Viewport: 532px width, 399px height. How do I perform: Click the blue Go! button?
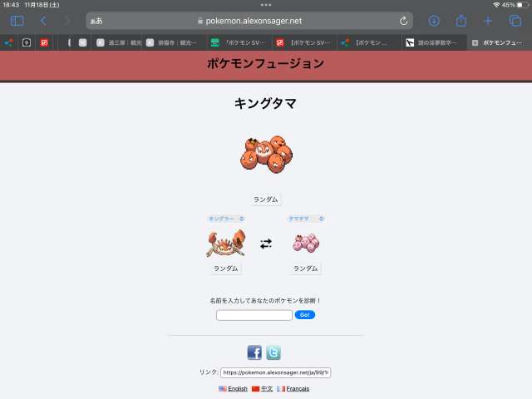click(305, 315)
